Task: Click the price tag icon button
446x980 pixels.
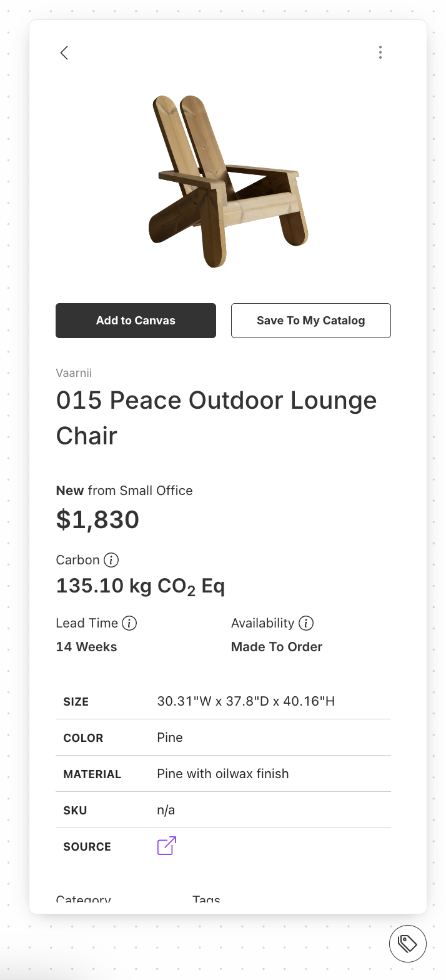Action: click(407, 943)
